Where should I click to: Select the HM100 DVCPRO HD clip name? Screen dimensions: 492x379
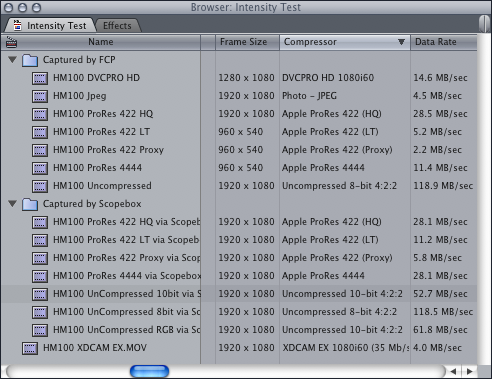[96, 78]
